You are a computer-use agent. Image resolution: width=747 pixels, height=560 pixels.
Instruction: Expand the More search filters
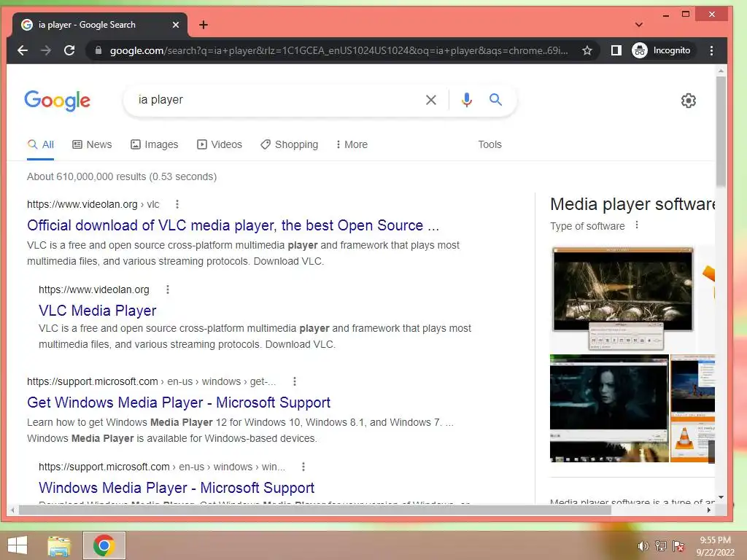pyautogui.click(x=352, y=144)
